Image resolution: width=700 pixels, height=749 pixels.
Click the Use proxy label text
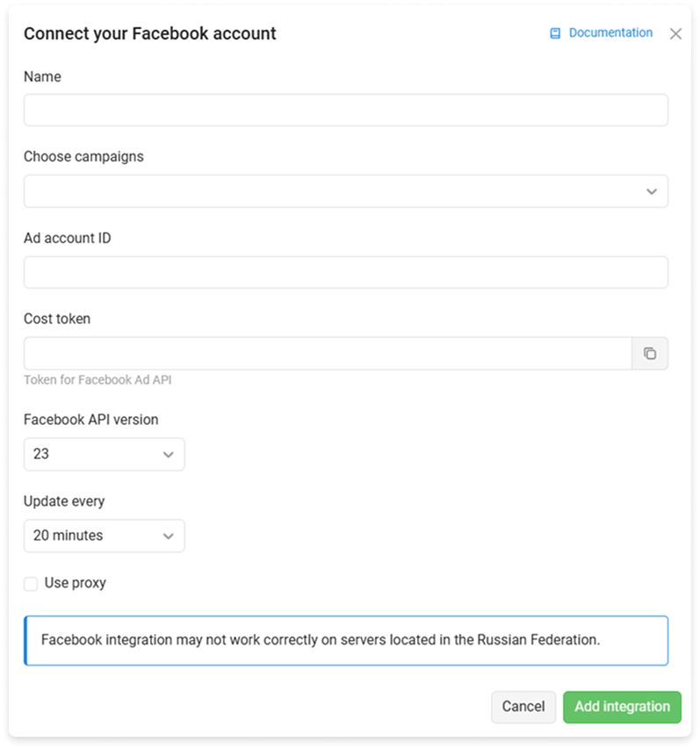click(x=75, y=583)
